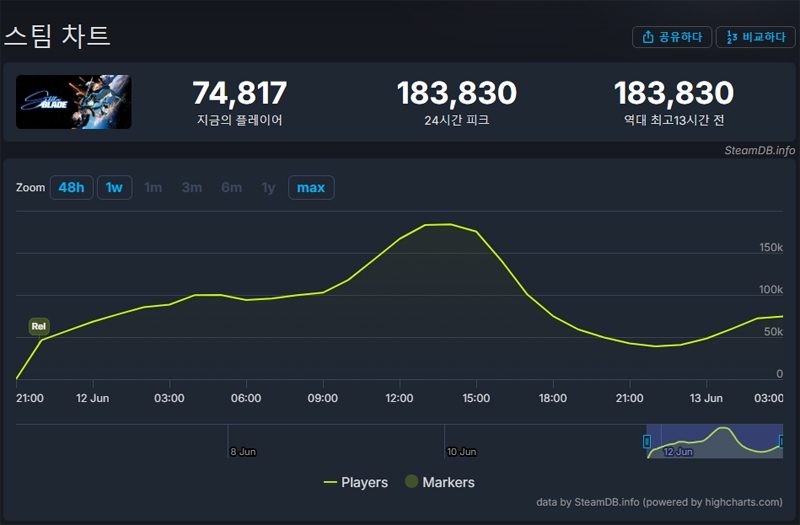Set zoom range to 48h

coord(71,187)
